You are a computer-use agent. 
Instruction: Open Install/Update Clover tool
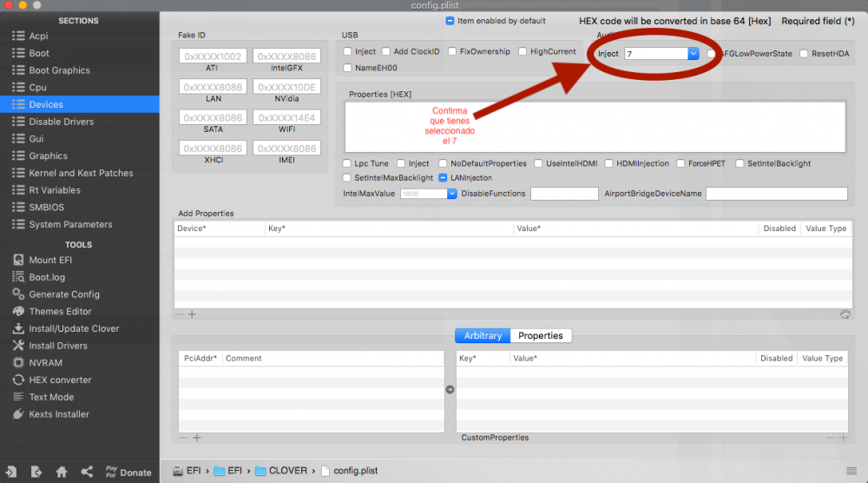[65, 328]
